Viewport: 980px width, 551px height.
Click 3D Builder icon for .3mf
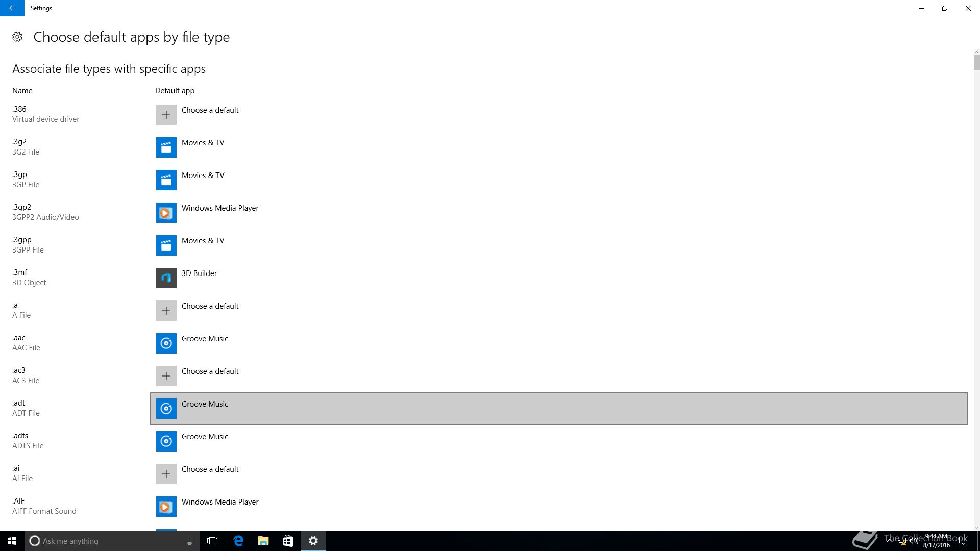[x=166, y=278]
